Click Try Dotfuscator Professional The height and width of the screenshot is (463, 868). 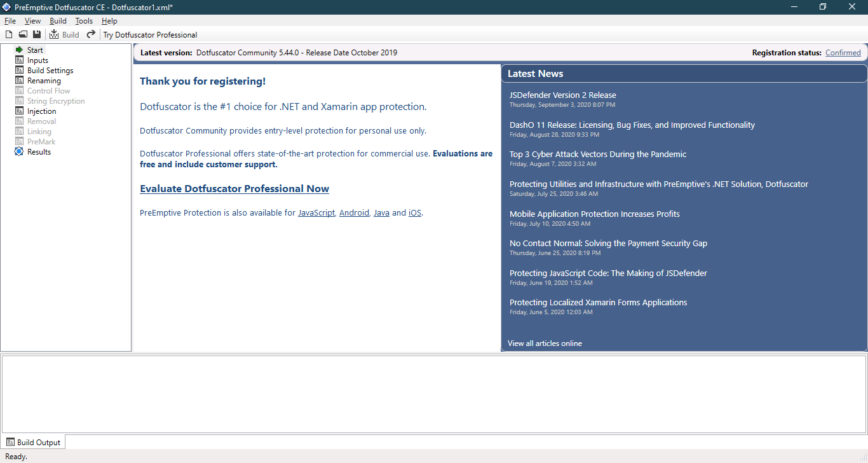(149, 34)
